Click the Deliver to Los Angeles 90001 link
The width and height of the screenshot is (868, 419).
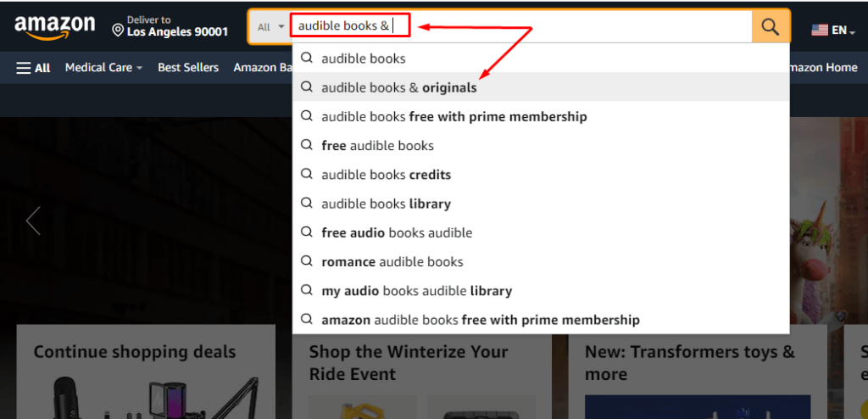pyautogui.click(x=170, y=26)
